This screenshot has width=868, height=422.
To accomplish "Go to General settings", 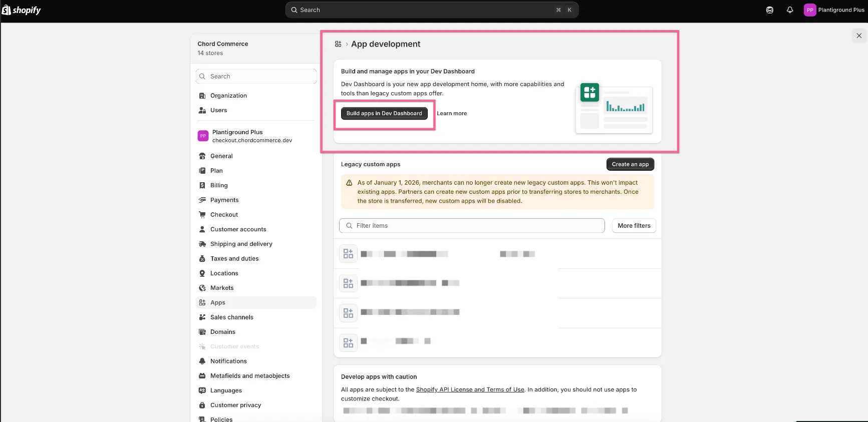I will tap(256, 156).
